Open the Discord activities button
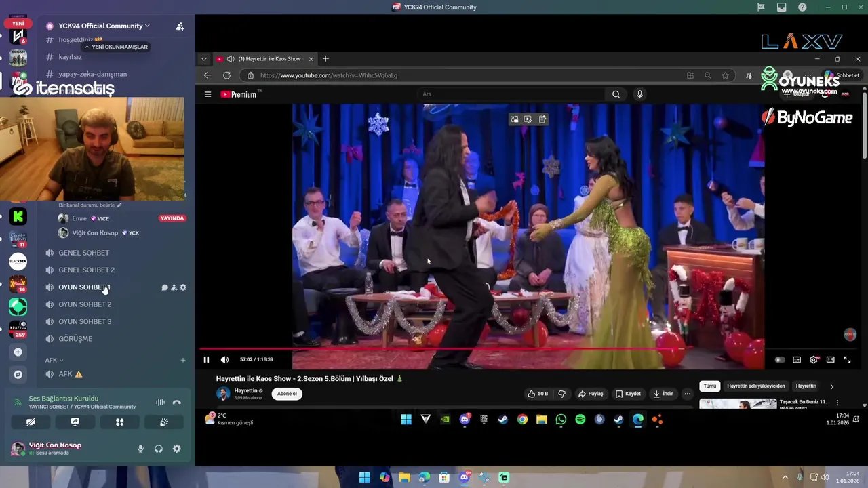The width and height of the screenshot is (868, 488). click(x=119, y=422)
